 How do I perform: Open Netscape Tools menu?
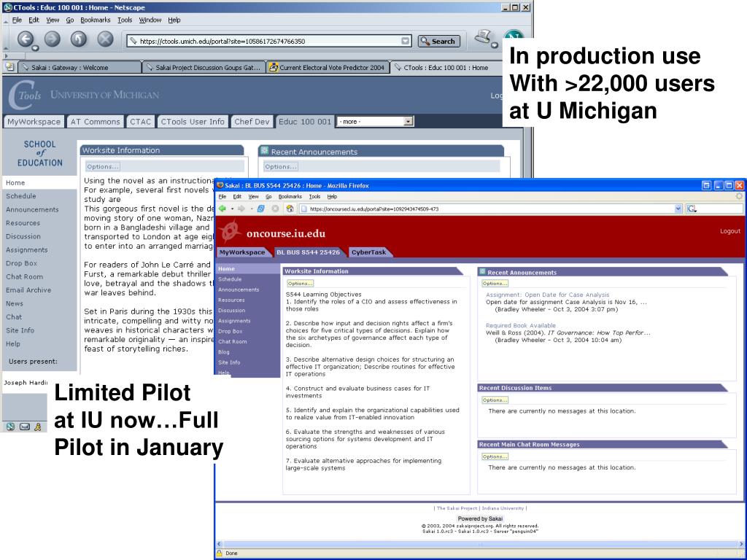pyautogui.click(x=125, y=20)
